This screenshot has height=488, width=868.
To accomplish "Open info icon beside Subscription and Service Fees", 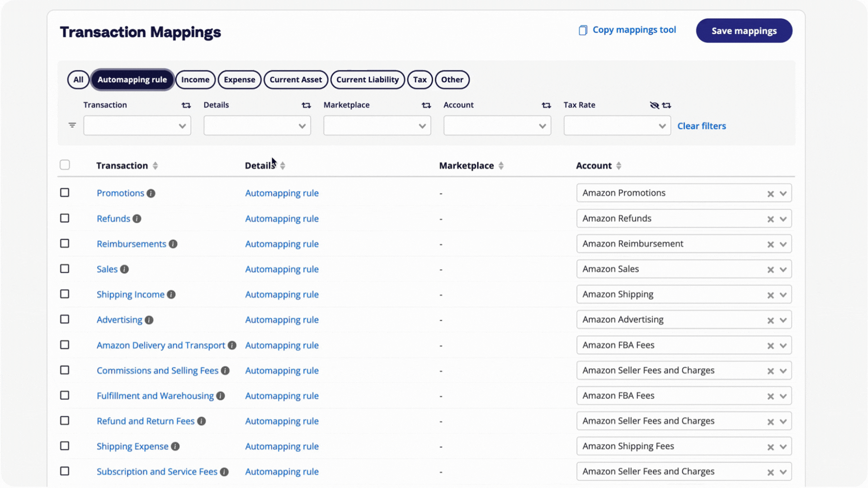I will click(224, 472).
